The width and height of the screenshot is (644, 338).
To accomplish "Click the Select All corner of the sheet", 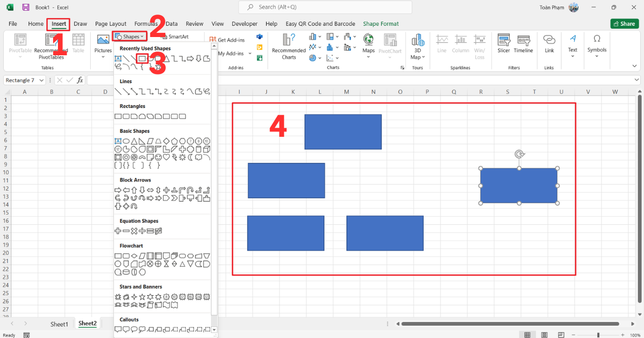I will [6, 92].
